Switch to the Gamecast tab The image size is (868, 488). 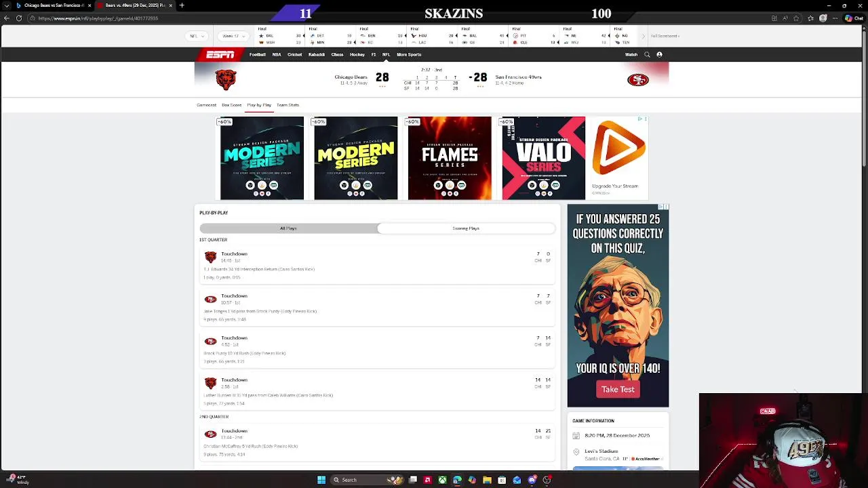coord(206,105)
